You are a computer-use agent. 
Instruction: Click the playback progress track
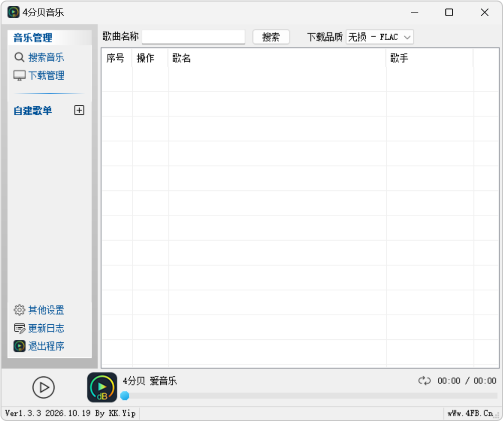[x=309, y=396]
